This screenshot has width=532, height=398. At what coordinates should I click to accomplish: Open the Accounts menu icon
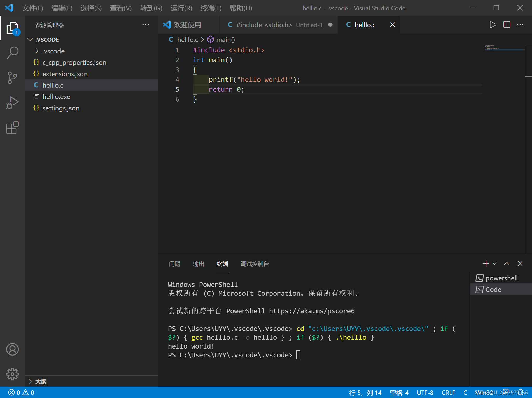tap(12, 349)
